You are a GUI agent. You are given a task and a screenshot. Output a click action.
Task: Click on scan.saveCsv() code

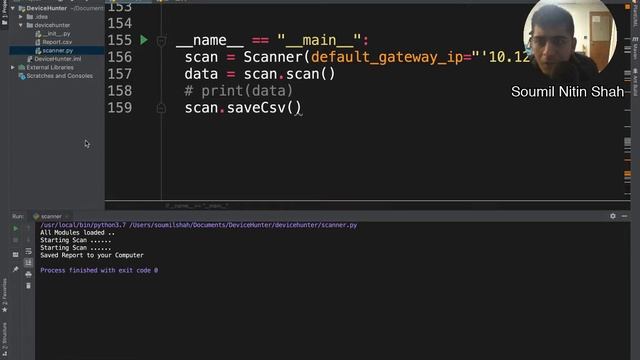243,108
